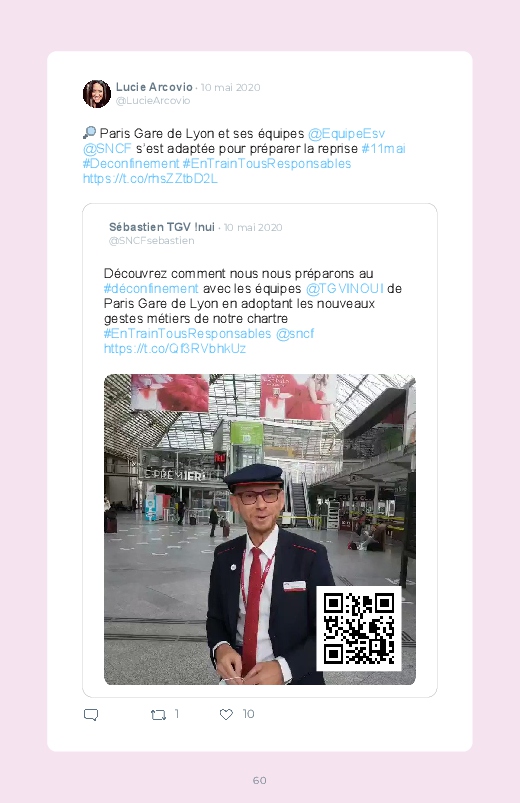Open Lucie Arcovio's profile avatar
Image resolution: width=520 pixels, height=803 pixels.
(x=97, y=94)
